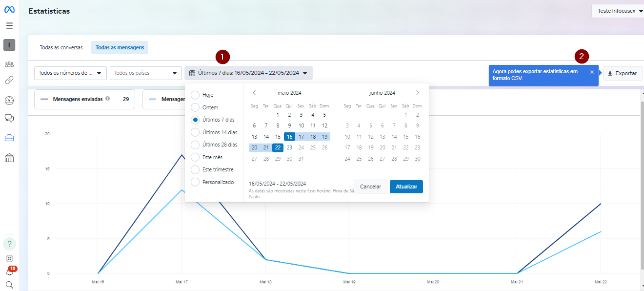Expand the 'Todos os países' dropdown

coord(145,73)
